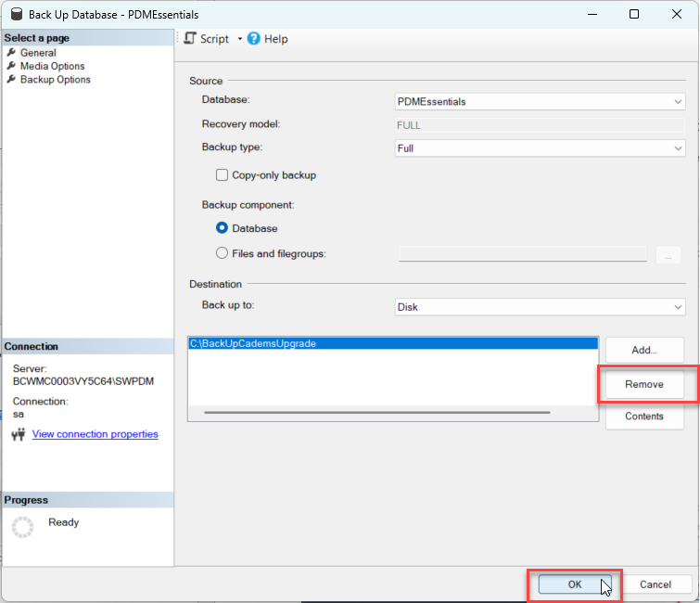
Task: Click the Files and filegroups text field
Action: 523,253
